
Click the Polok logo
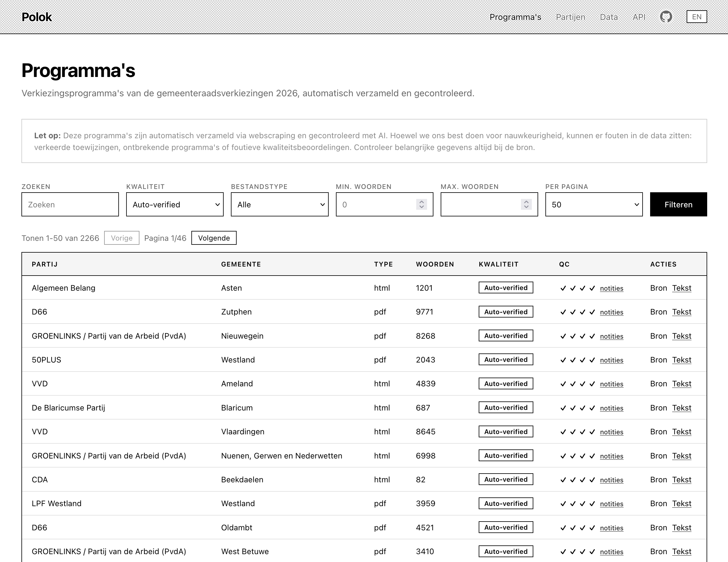click(x=37, y=17)
